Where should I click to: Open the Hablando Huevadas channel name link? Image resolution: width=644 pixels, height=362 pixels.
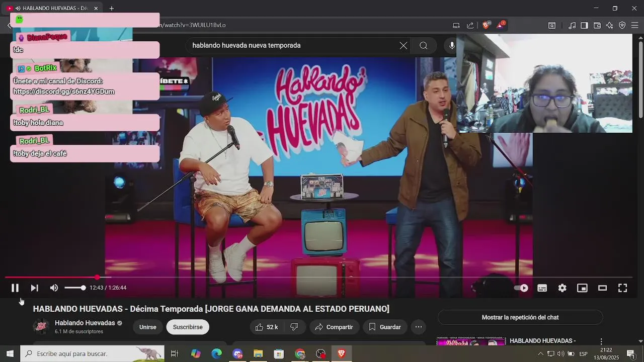pyautogui.click(x=85, y=323)
